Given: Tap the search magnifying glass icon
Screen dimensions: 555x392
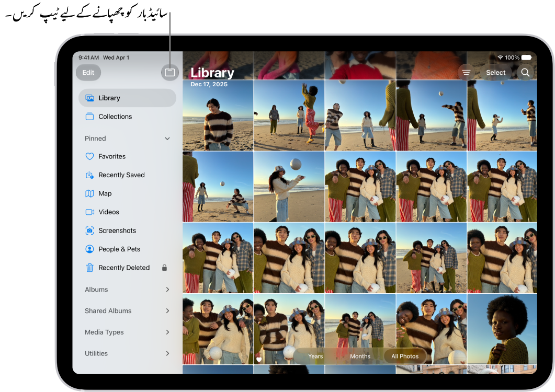Looking at the screenshot, I should pyautogui.click(x=525, y=73).
